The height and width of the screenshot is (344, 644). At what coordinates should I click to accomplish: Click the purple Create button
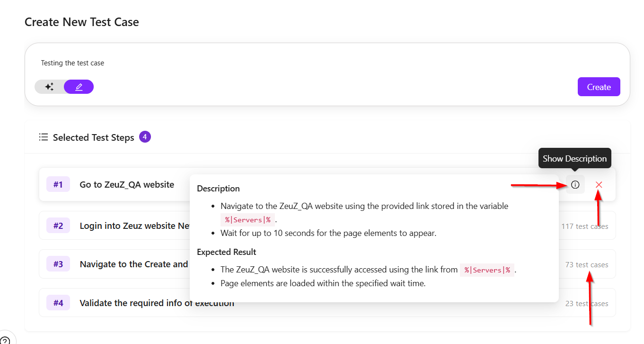[x=599, y=87]
